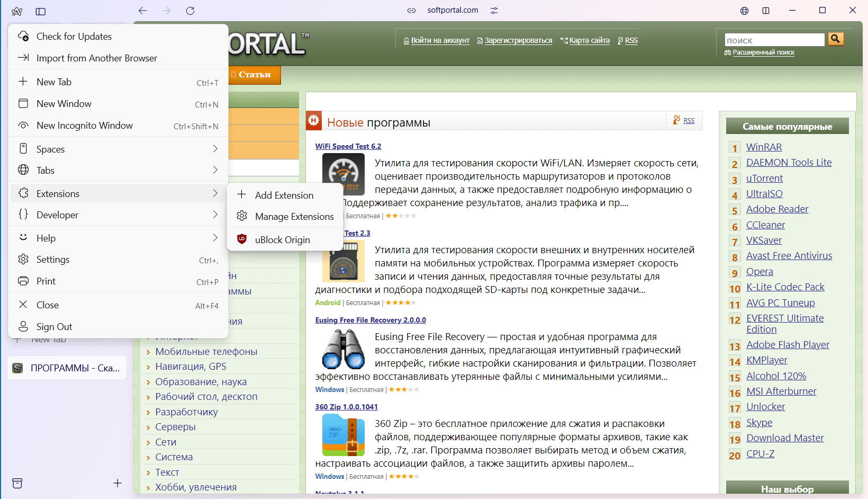Screen dimensions: 868x499
Task: Click the person icon beside Sign Out
Action: pos(23,326)
